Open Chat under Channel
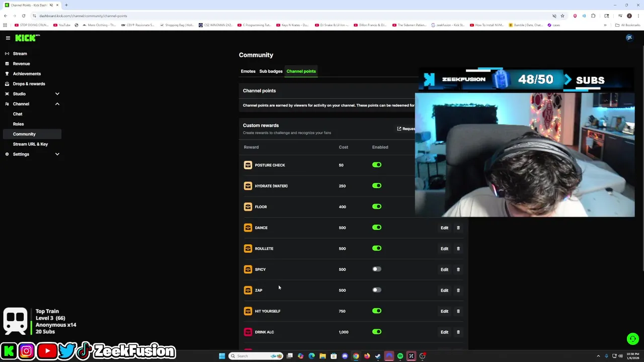644x362 pixels. click(x=18, y=114)
